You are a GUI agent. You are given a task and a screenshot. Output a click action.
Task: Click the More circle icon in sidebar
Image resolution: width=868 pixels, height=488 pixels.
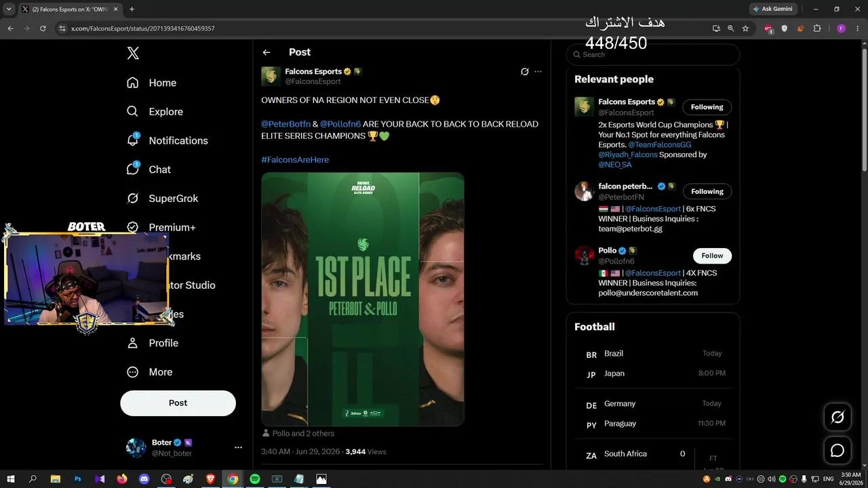(133, 372)
